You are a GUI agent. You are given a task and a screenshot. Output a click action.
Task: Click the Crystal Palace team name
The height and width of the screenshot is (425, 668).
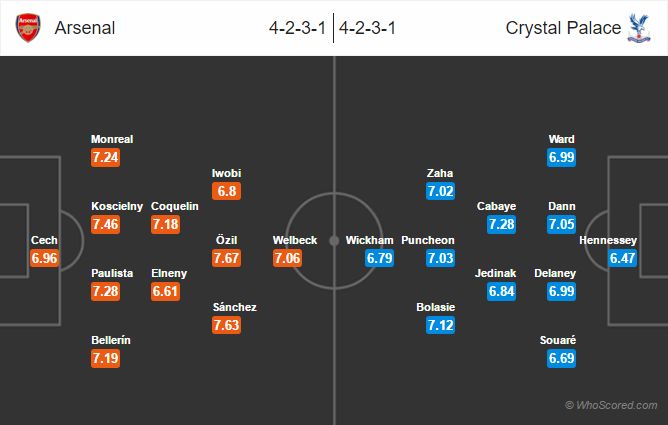(x=561, y=28)
